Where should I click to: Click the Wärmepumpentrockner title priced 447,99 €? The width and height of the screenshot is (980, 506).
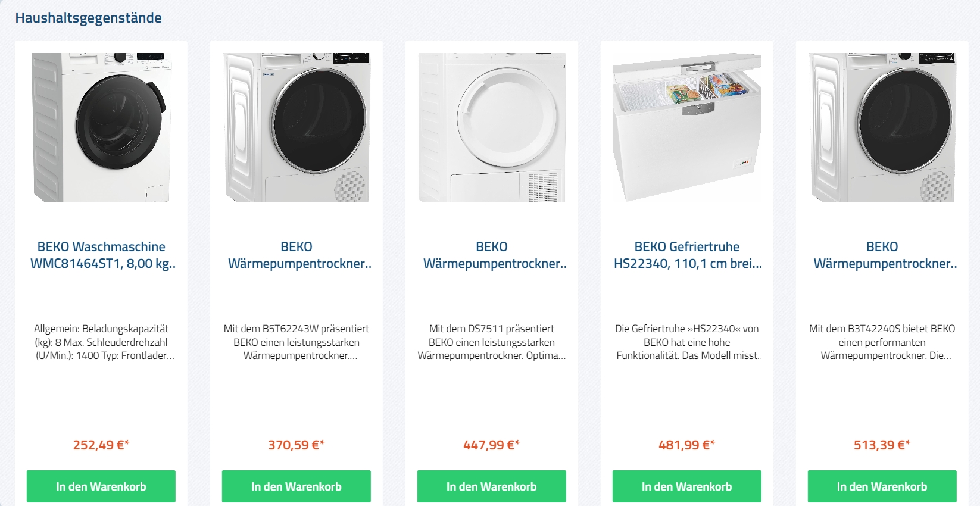[492, 255]
